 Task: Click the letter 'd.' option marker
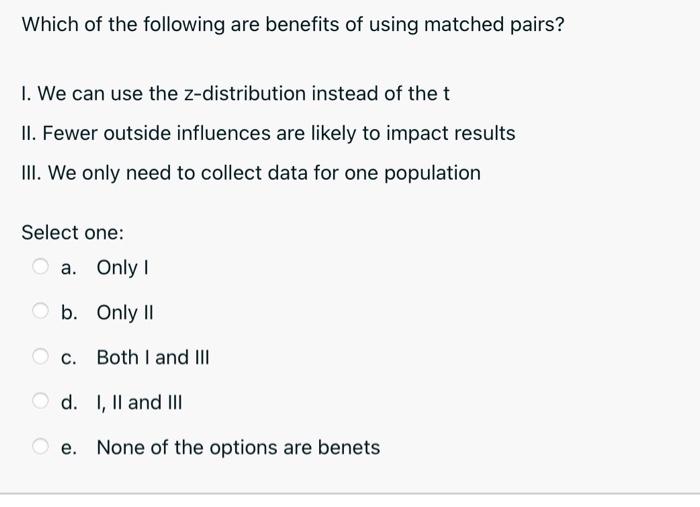[69, 402]
